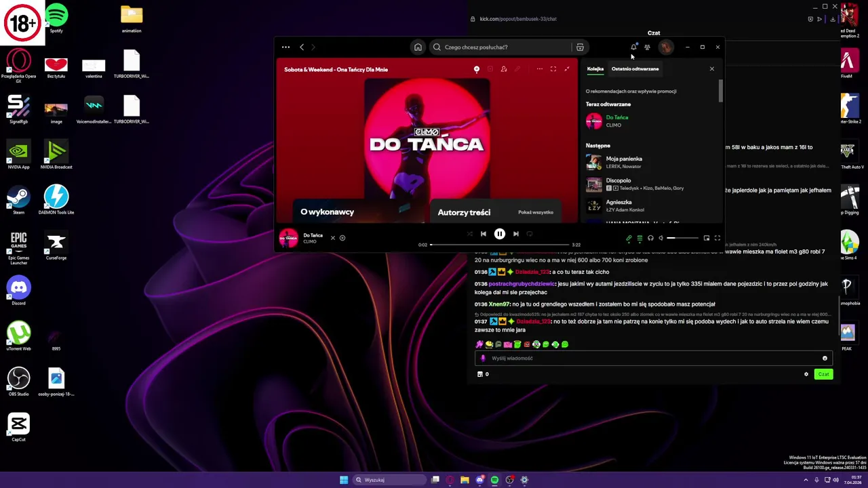Open Spotify profile avatar menu
This screenshot has height=488, width=868.
click(x=666, y=47)
